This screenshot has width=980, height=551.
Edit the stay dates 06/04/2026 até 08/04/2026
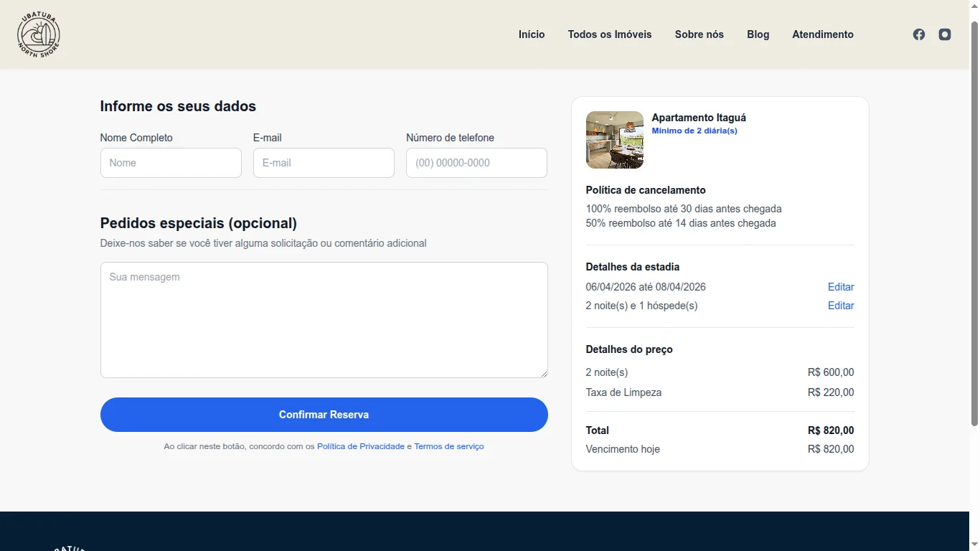pos(841,287)
